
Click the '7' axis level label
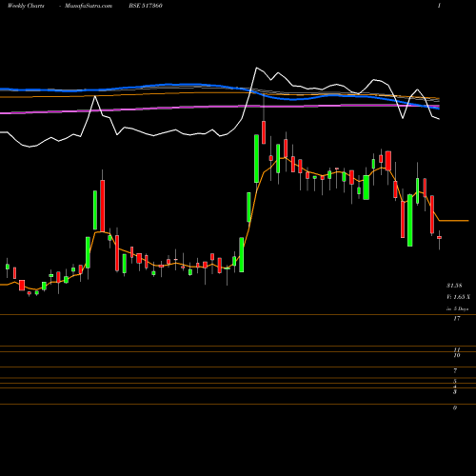click(455, 370)
